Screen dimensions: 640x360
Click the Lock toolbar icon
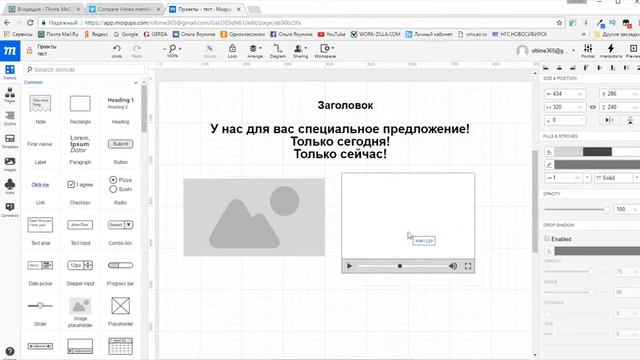[232, 51]
